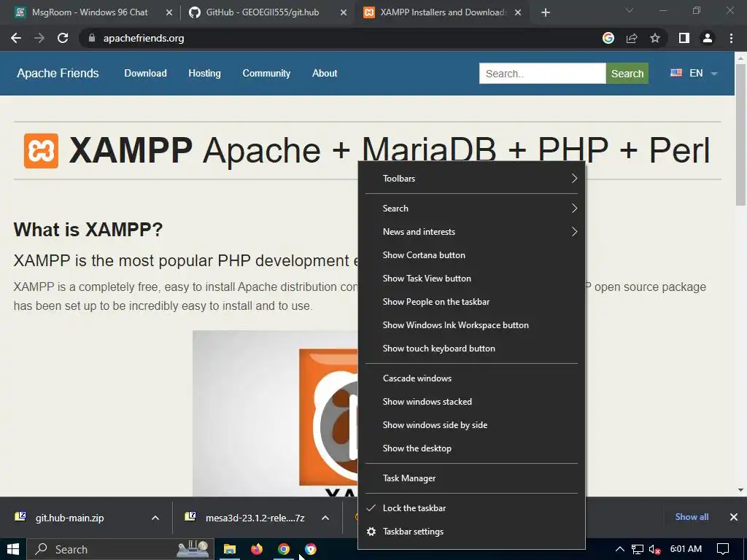Focus the Windows taskbar Search box

pyautogui.click(x=120, y=549)
